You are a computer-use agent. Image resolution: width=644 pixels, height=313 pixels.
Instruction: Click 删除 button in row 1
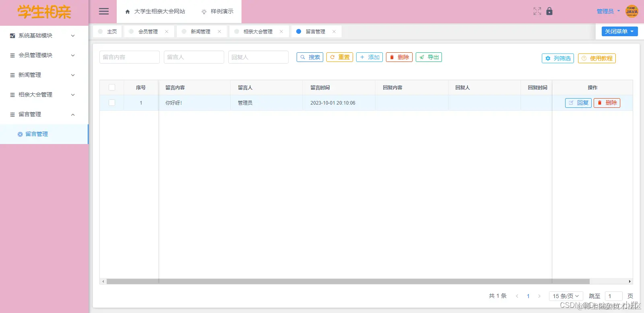(x=607, y=103)
